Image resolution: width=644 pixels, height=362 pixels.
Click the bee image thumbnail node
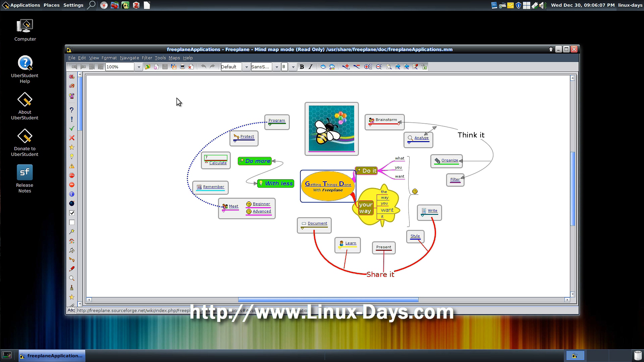331,129
